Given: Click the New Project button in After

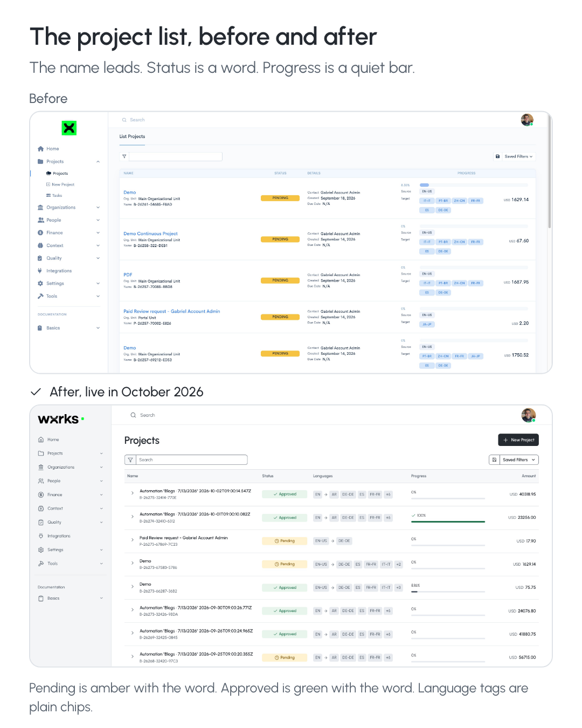Looking at the screenshot, I should [x=518, y=440].
